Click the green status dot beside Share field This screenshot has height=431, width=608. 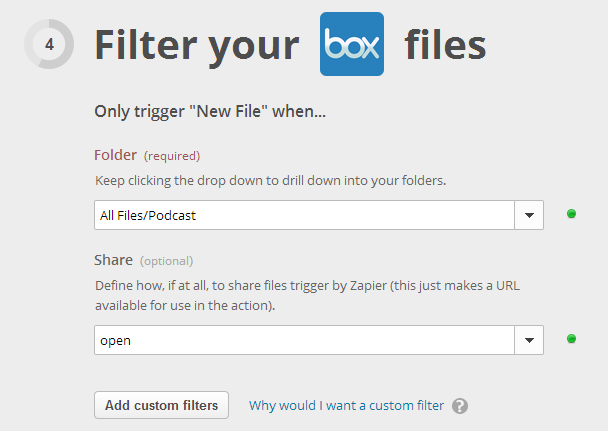click(x=571, y=338)
